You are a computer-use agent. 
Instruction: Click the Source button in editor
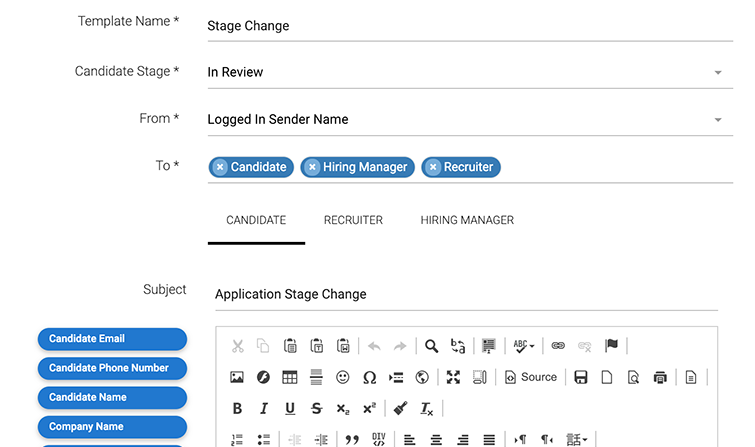531,377
